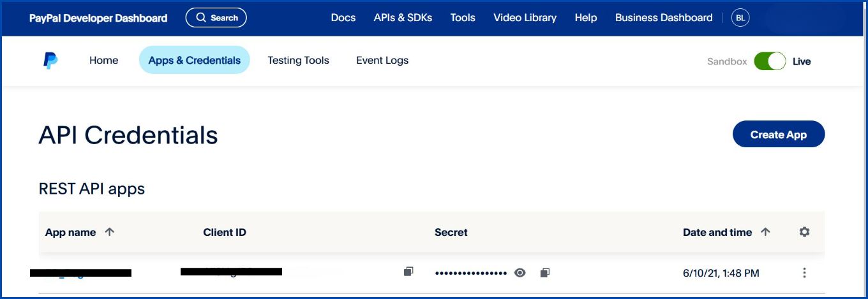Open the three-dot menu for the 6/10/21 app row
The width and height of the screenshot is (868, 299).
tap(804, 273)
